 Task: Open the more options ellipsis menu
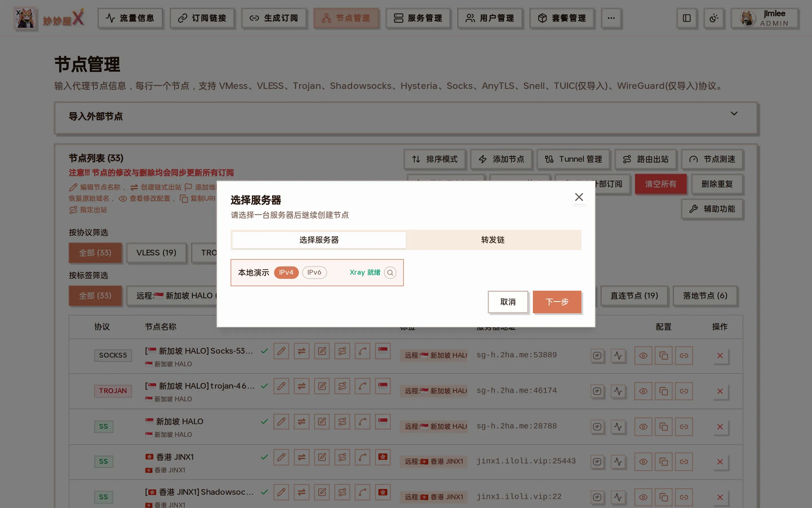click(x=611, y=18)
